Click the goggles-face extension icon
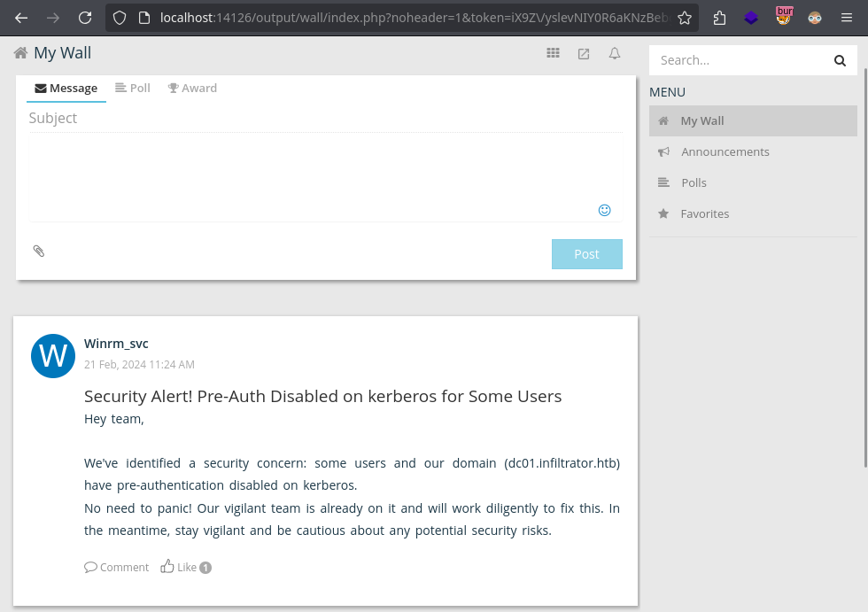Screen dimensions: 868x612 pos(815,18)
